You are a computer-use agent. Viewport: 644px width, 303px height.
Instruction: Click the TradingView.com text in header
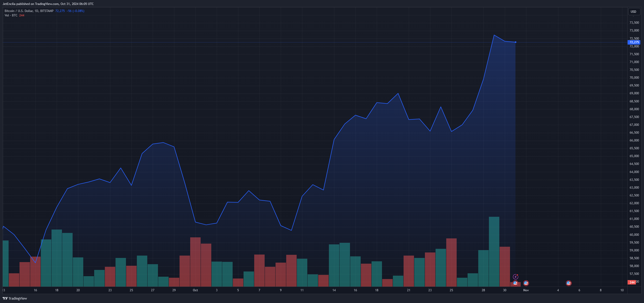(47, 4)
